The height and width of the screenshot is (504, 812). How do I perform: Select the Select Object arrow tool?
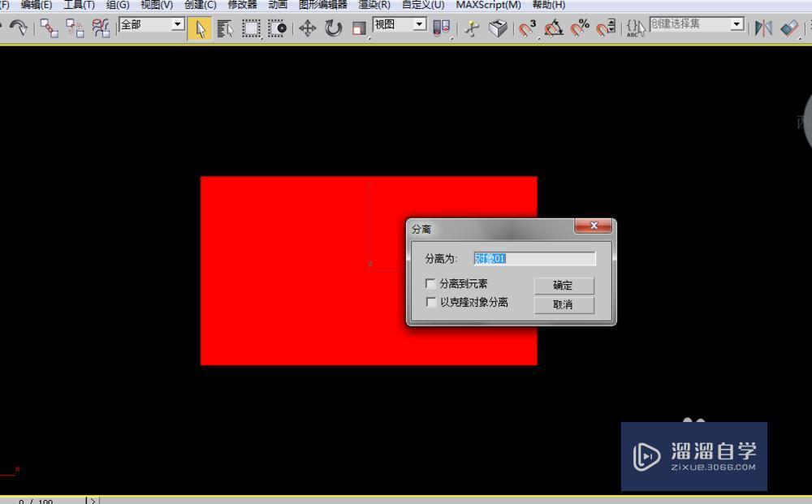pos(199,28)
